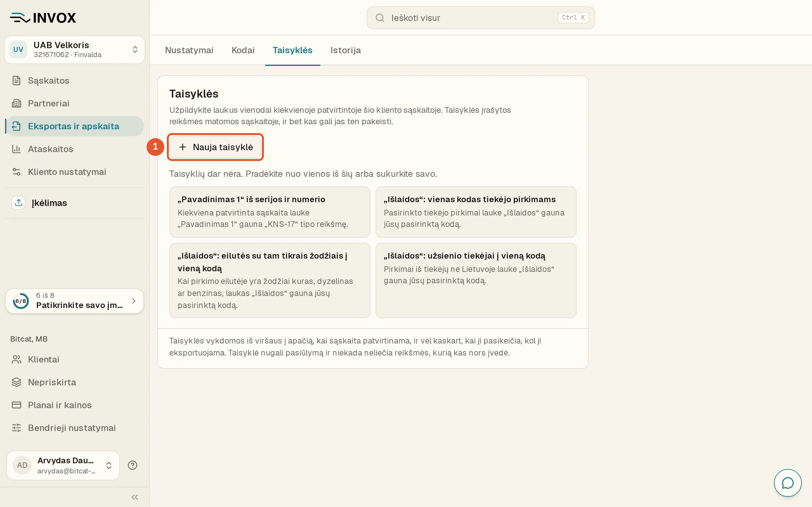Viewport: 812px width, 507px height.
Task: Click the Partneriai building icon
Action: (x=16, y=103)
